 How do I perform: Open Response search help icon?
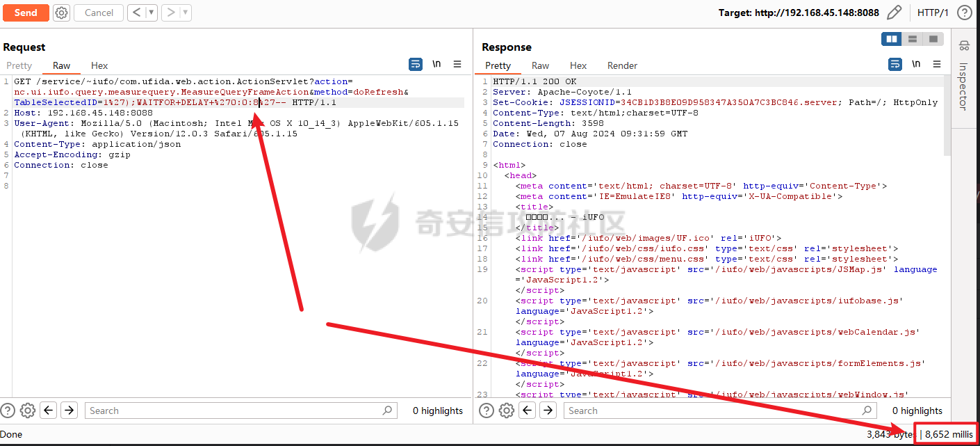coord(487,411)
